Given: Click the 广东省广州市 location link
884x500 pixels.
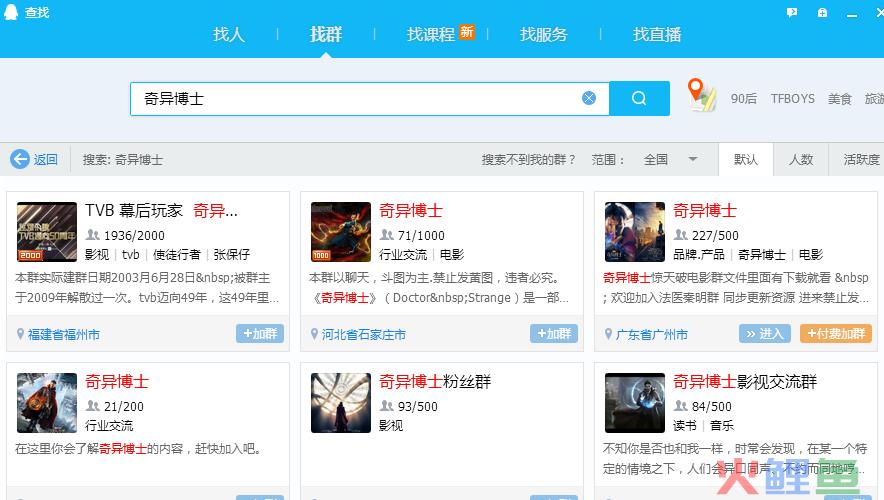Looking at the screenshot, I should pos(652,334).
